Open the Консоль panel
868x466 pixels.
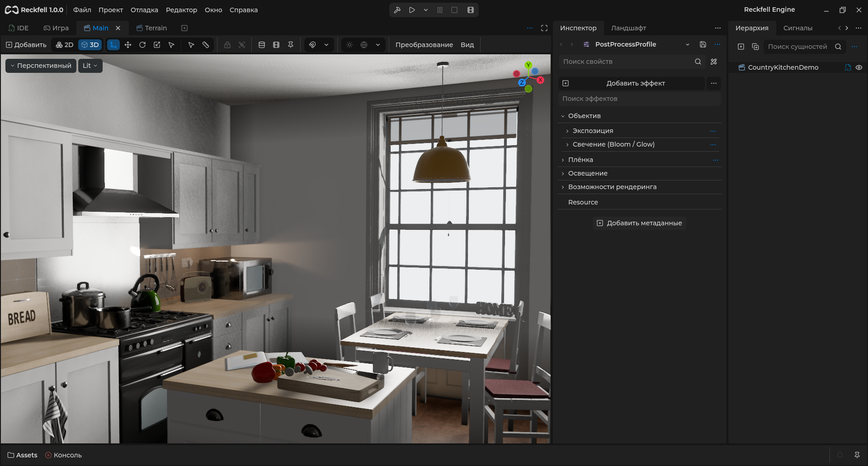63,455
